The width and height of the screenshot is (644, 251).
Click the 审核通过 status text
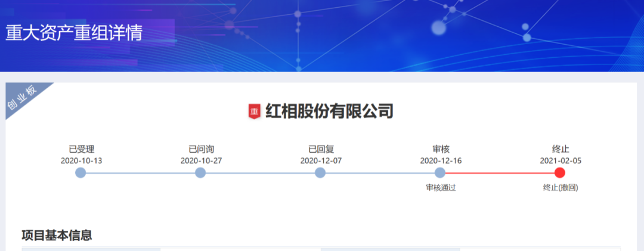tap(441, 187)
